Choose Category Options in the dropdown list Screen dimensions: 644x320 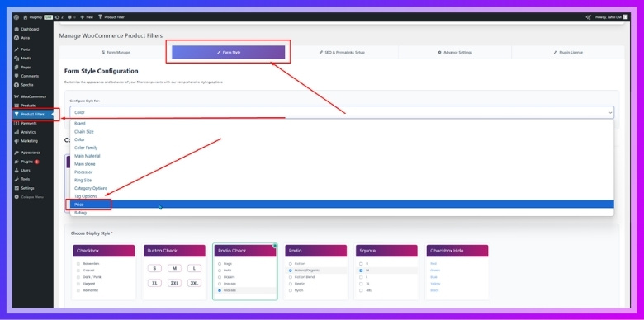pos(342,188)
